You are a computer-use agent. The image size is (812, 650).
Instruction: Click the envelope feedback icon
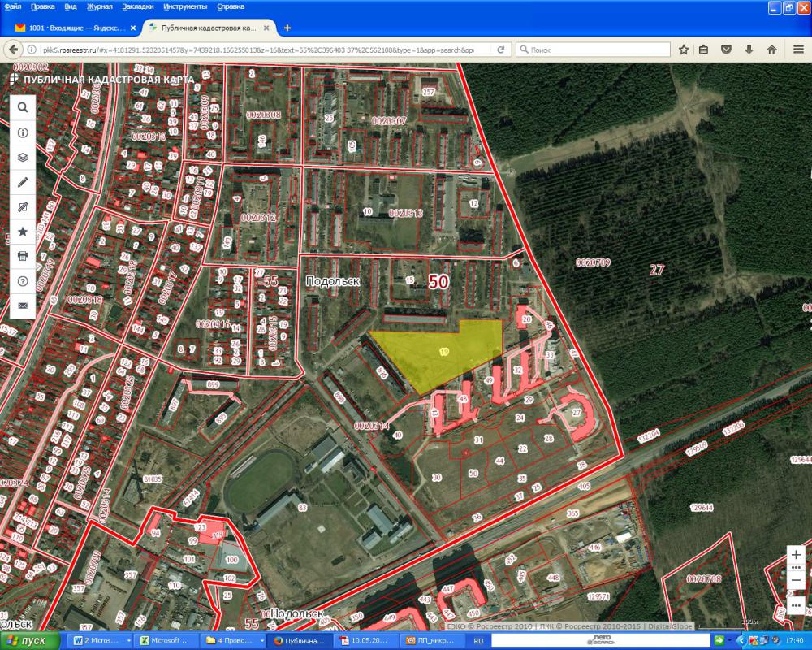pos(23,305)
